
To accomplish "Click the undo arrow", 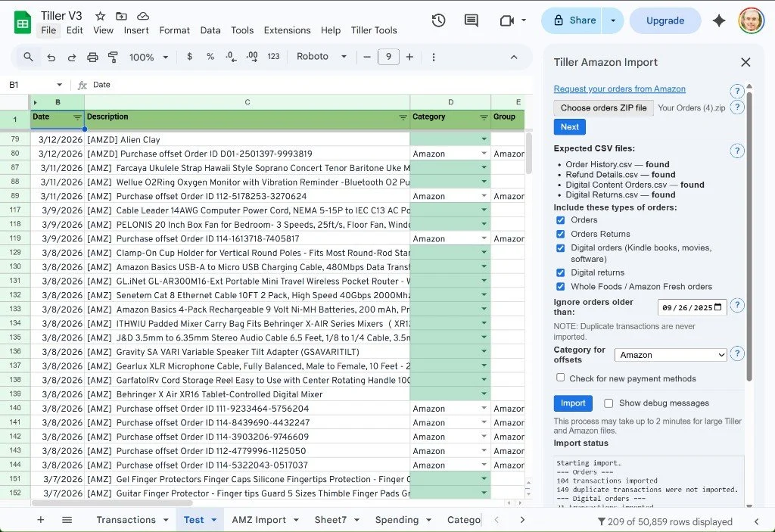I will tap(51, 58).
